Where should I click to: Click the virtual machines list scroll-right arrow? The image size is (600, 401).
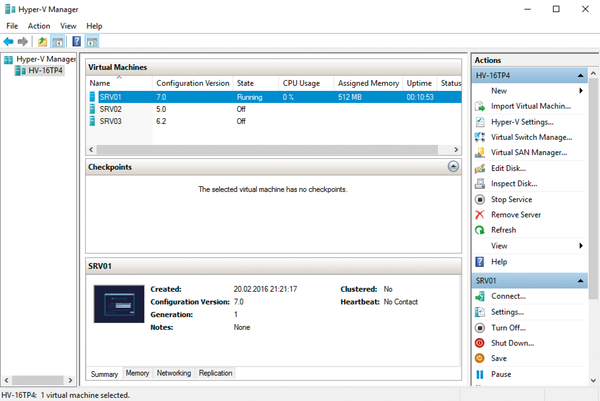(x=456, y=150)
